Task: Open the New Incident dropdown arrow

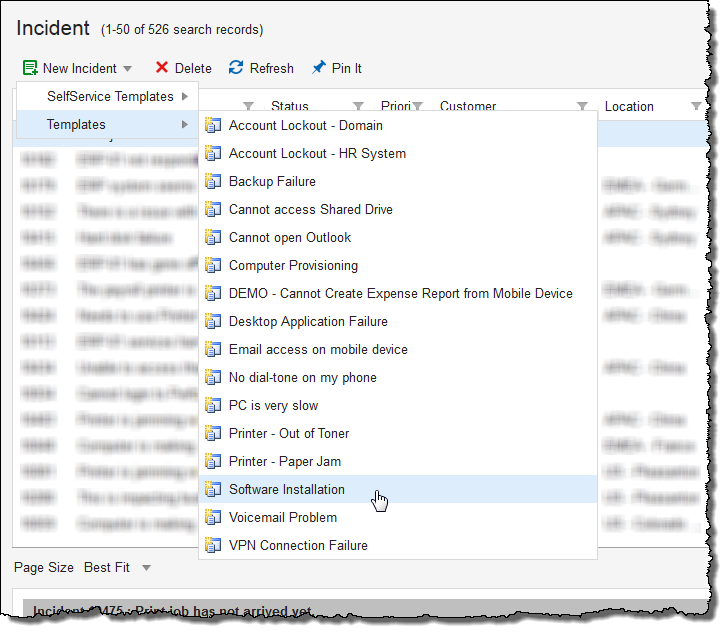Action: 128,69
